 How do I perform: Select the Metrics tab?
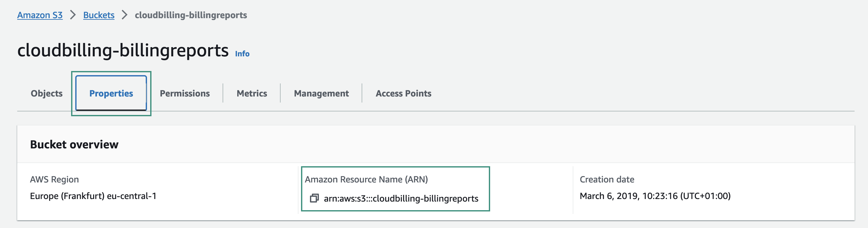tap(251, 93)
